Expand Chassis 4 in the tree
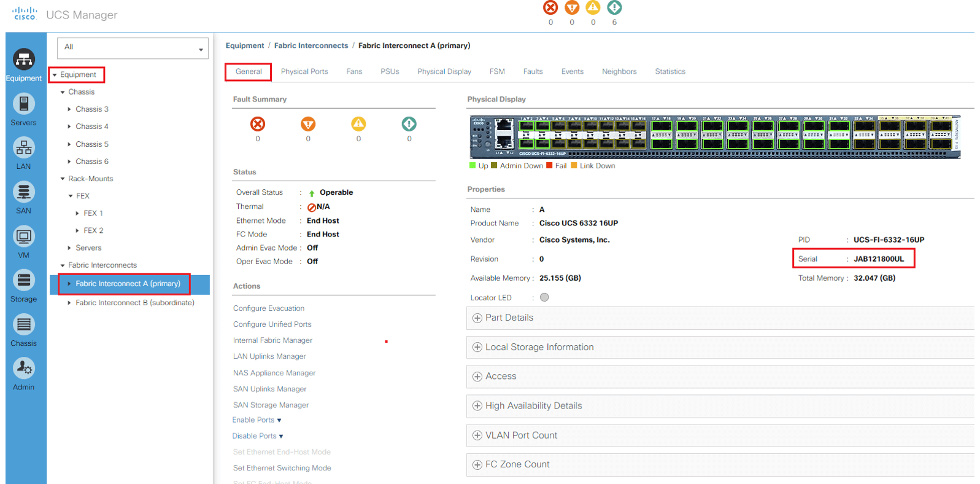 [x=69, y=127]
